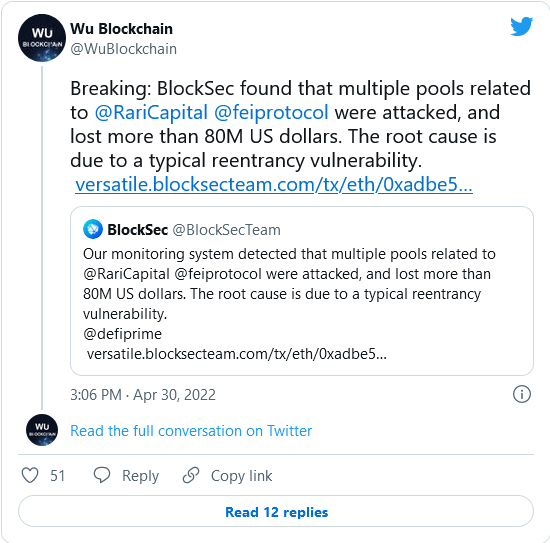Click the Twitter bird logo
This screenshot has height=543, width=550.
(x=522, y=26)
